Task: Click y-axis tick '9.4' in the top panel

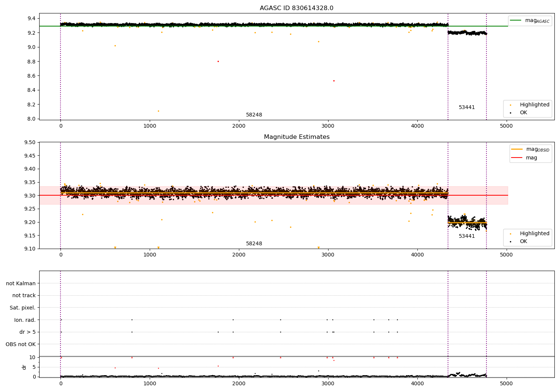Action: (32, 19)
